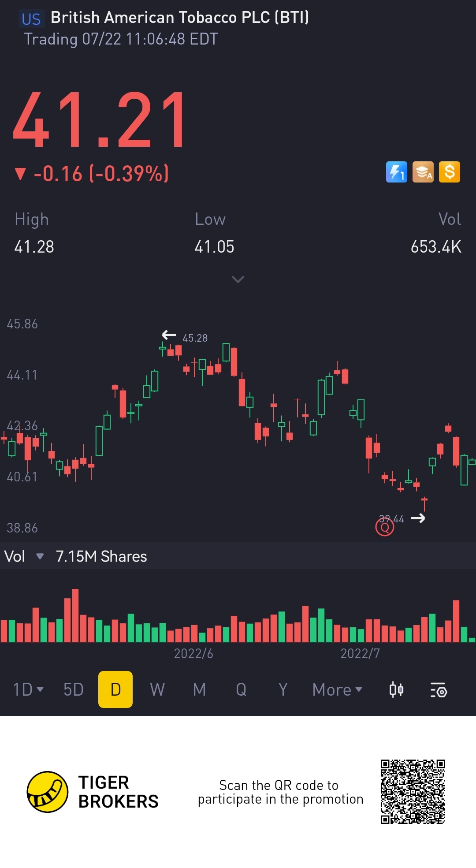Screen dimensions: 476x868
Task: Select the yearly Y chart tab
Action: [x=283, y=689]
